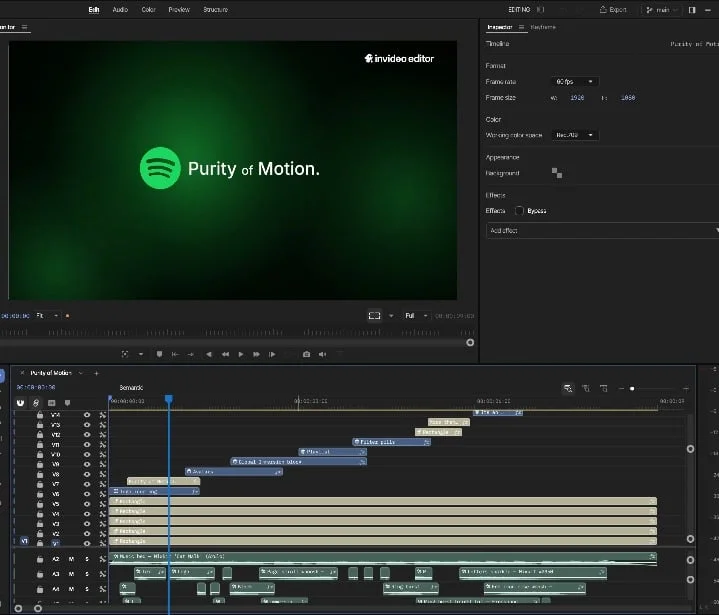Screen dimensions: 719x615
Task: Click the Background color swatch
Action: click(557, 173)
